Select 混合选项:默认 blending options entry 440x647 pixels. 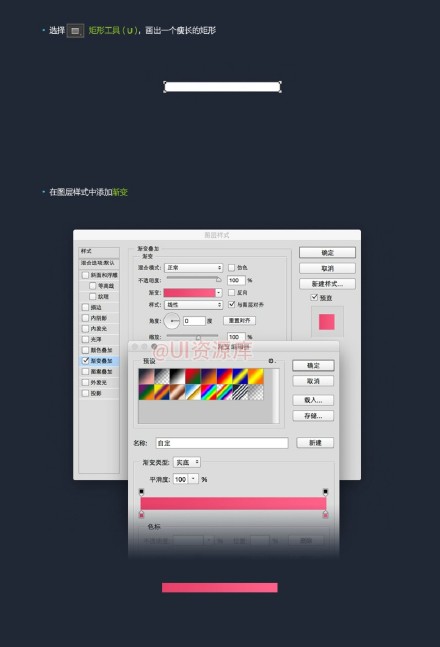(x=99, y=263)
